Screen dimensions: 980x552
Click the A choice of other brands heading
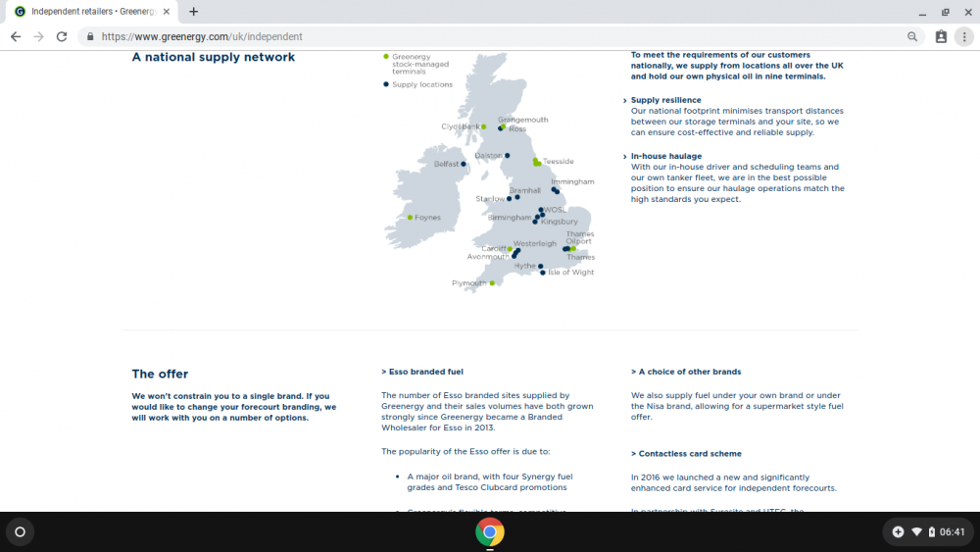pos(686,372)
